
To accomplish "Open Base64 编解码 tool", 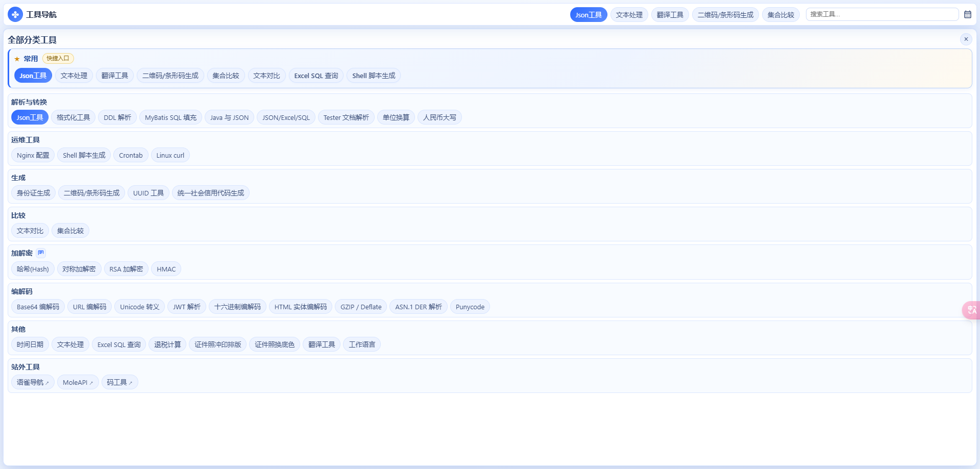I will 38,307.
